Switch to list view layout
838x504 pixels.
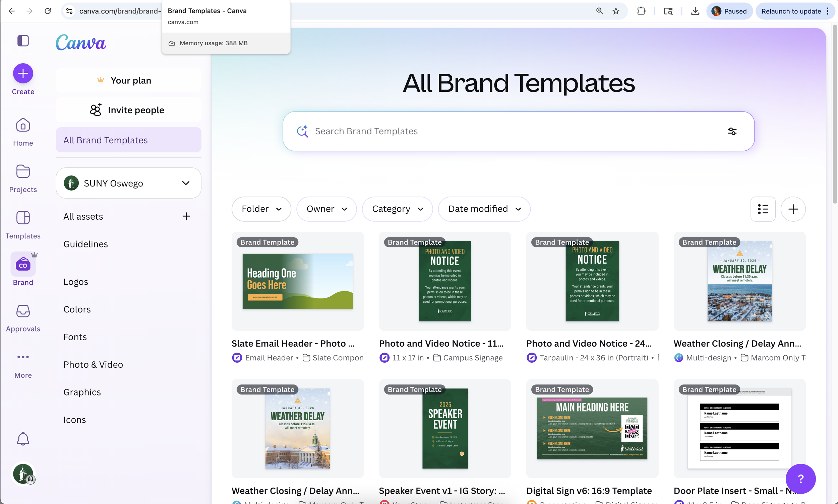[x=763, y=209]
